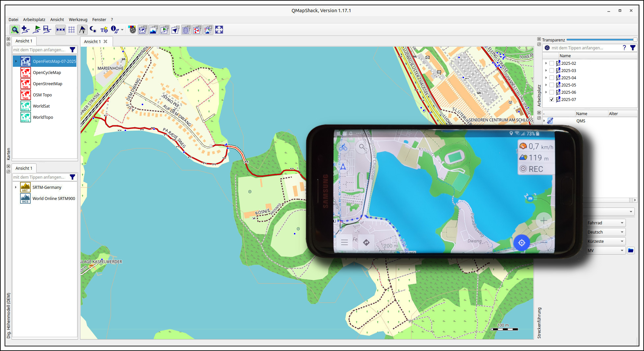The image size is (644, 351).
Task: Open the Fahrrad routing profile dropdown
Action: [x=606, y=223]
